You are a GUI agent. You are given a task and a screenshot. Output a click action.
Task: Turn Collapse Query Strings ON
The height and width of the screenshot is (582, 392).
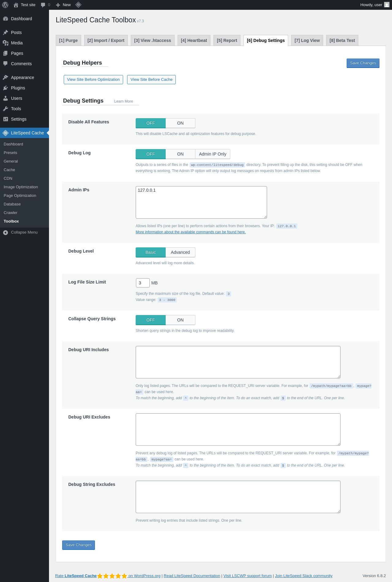click(x=180, y=320)
